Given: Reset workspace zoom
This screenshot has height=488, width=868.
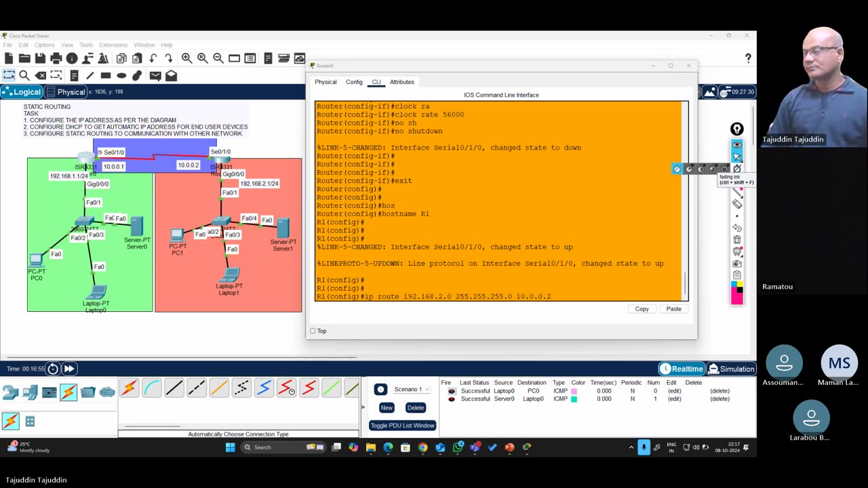Looking at the screenshot, I should coord(202,58).
